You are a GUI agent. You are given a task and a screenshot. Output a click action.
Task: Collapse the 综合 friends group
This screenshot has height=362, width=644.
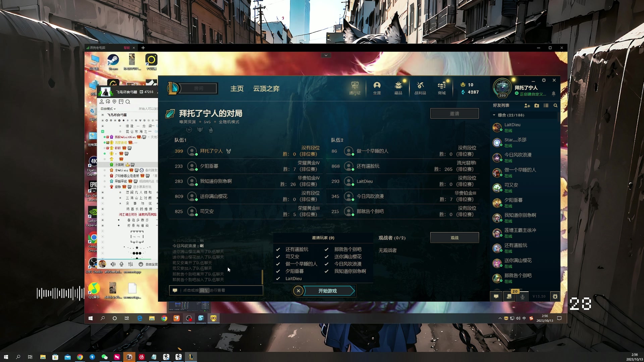(x=494, y=115)
